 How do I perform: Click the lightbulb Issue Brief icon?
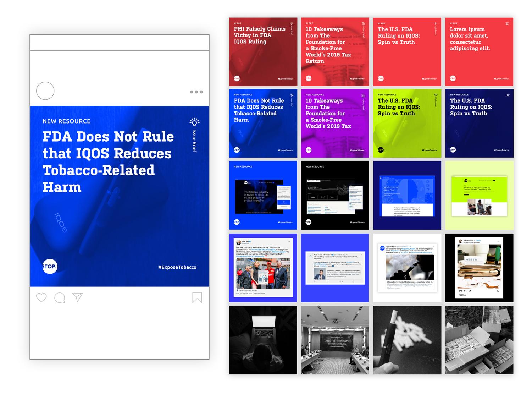(194, 122)
